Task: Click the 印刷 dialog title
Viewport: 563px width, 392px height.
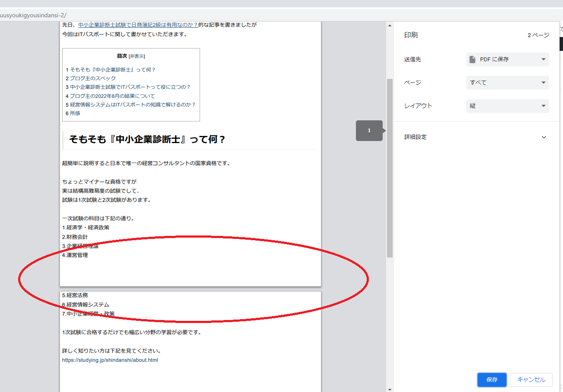Action: point(411,35)
